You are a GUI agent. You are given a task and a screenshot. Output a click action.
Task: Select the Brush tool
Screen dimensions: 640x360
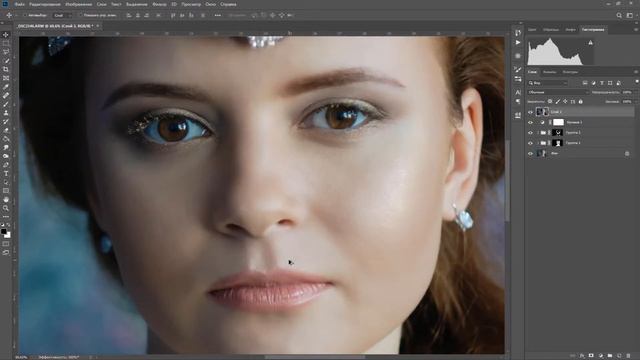(6, 104)
